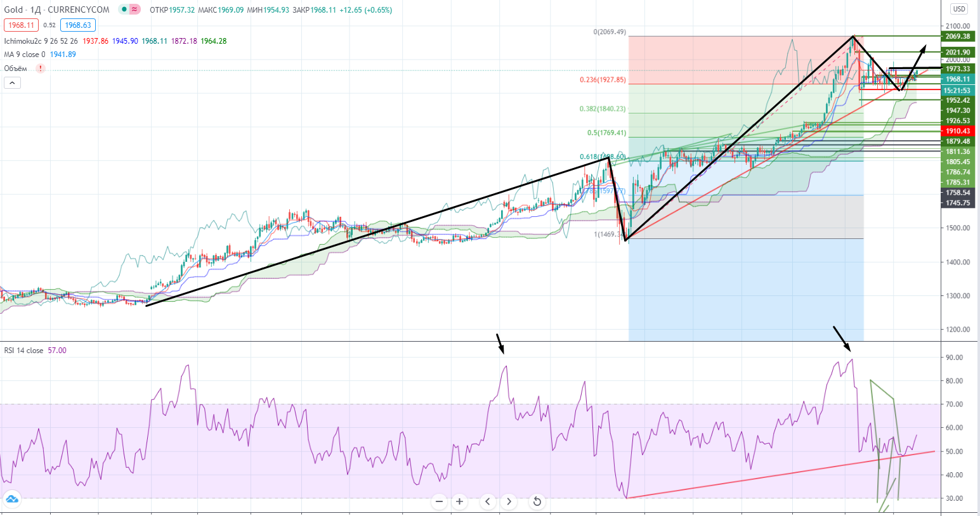Select the RSI 14 close indicator legend

pyautogui.click(x=23, y=351)
